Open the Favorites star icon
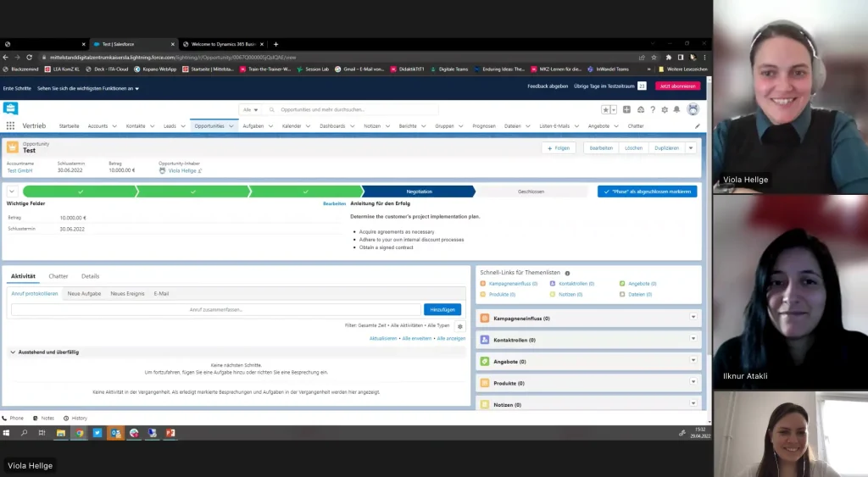 (x=605, y=109)
